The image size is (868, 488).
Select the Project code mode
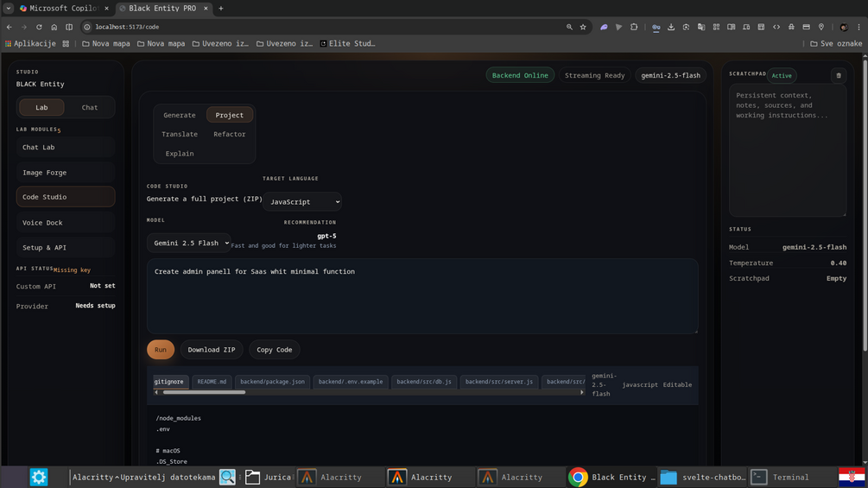click(x=229, y=115)
